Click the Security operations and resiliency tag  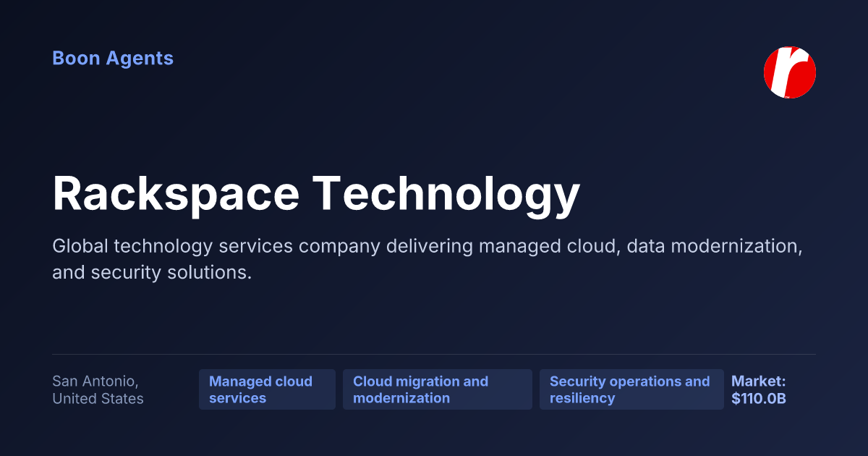pyautogui.click(x=631, y=389)
